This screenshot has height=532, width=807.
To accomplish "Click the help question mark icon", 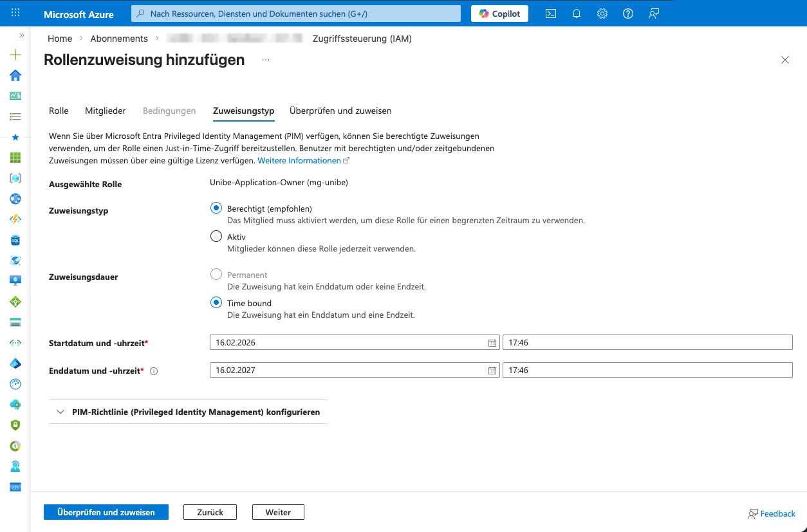I will [628, 14].
